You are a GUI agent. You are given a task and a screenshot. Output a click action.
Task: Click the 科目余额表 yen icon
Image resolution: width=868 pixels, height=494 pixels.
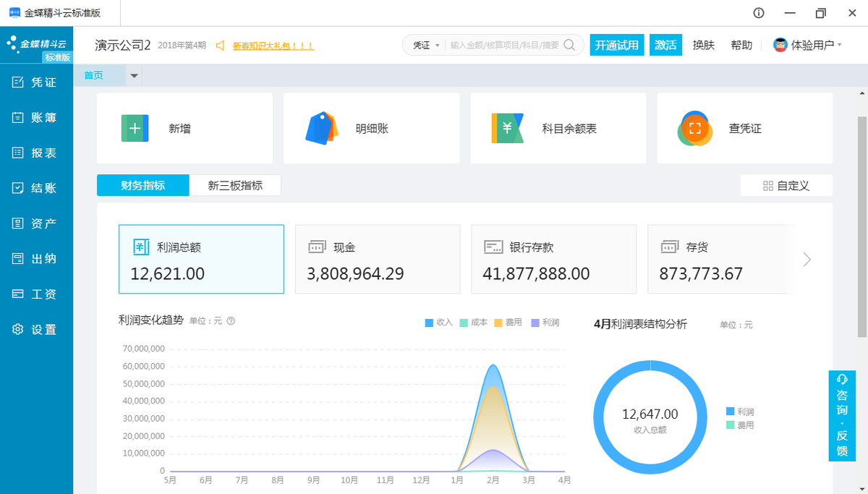[508, 128]
